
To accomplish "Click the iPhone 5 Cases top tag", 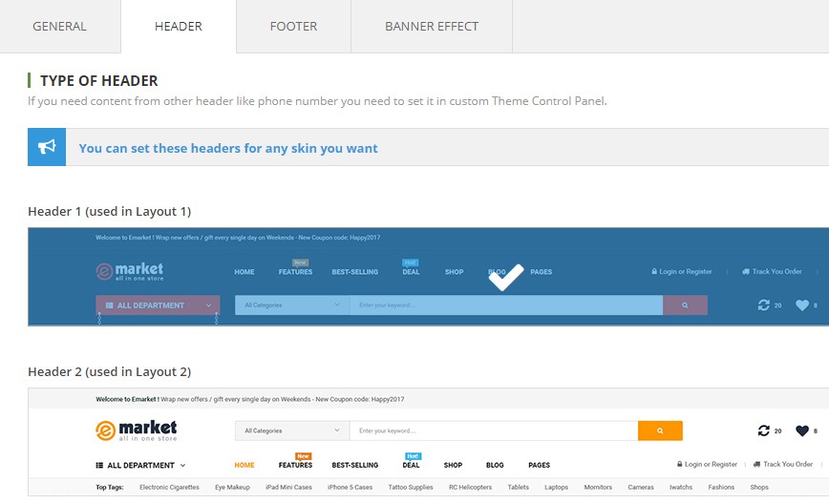I will [x=350, y=488].
